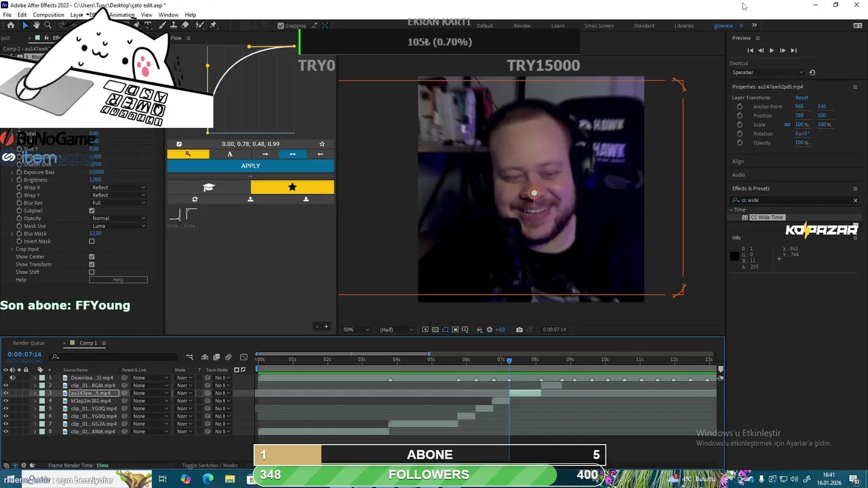Take a snapshot with the camera icon
Viewport: 868px width, 488px height.
coord(519,329)
